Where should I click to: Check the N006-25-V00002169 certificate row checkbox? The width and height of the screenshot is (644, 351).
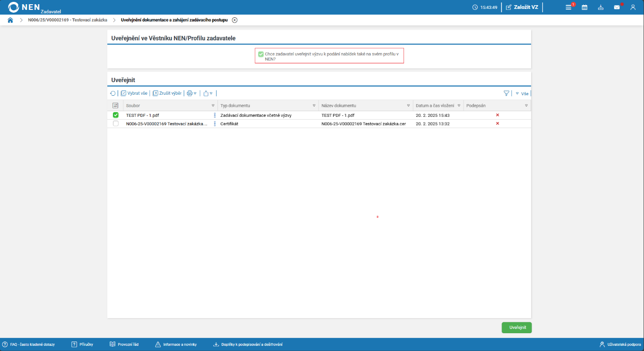click(116, 123)
